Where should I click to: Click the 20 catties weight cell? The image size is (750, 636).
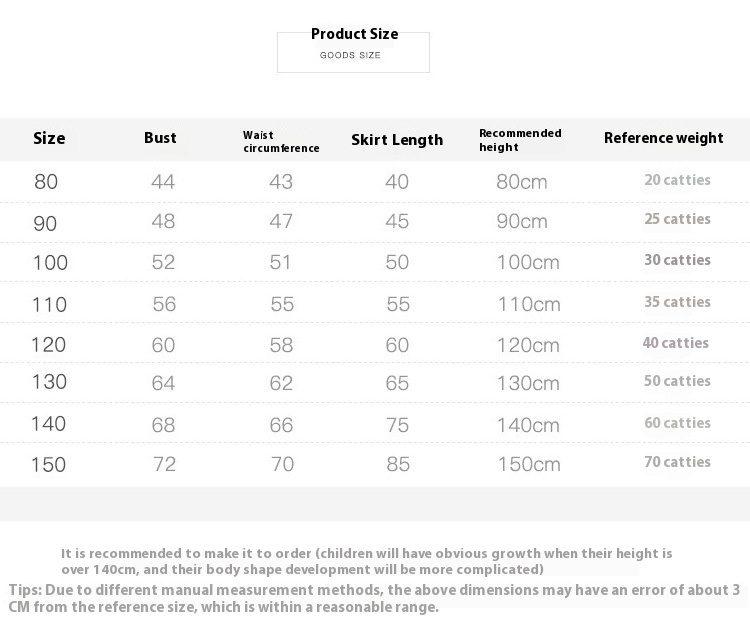(677, 180)
